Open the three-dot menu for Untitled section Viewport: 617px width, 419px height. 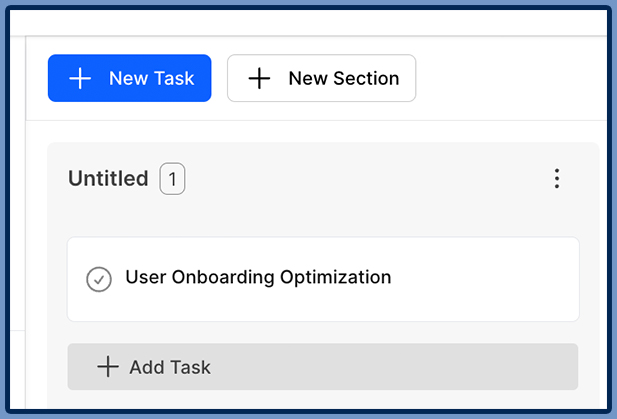point(557,179)
